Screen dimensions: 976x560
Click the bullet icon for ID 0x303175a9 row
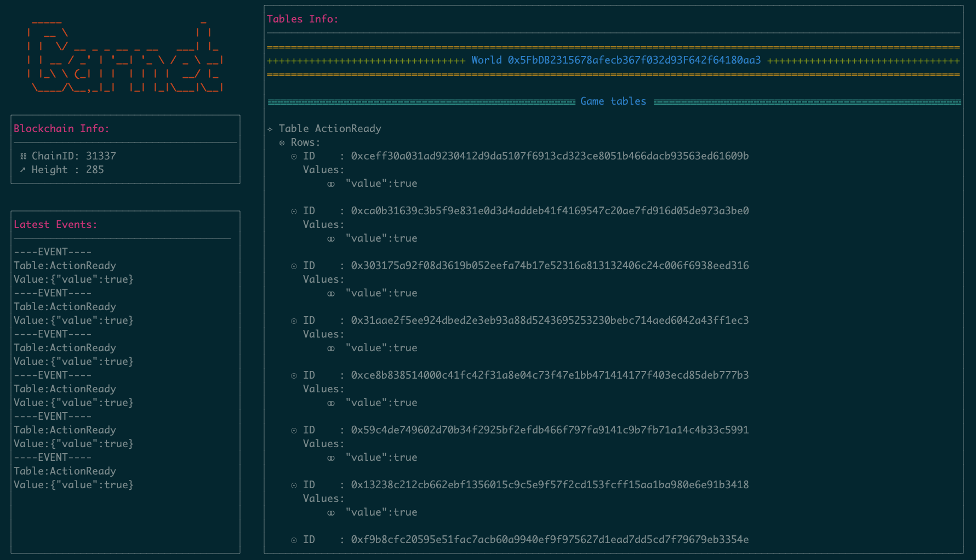(x=294, y=266)
